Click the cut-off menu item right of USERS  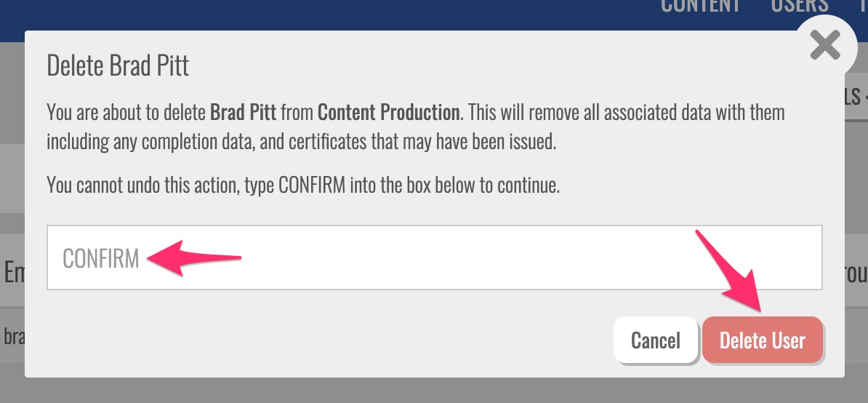(x=864, y=6)
